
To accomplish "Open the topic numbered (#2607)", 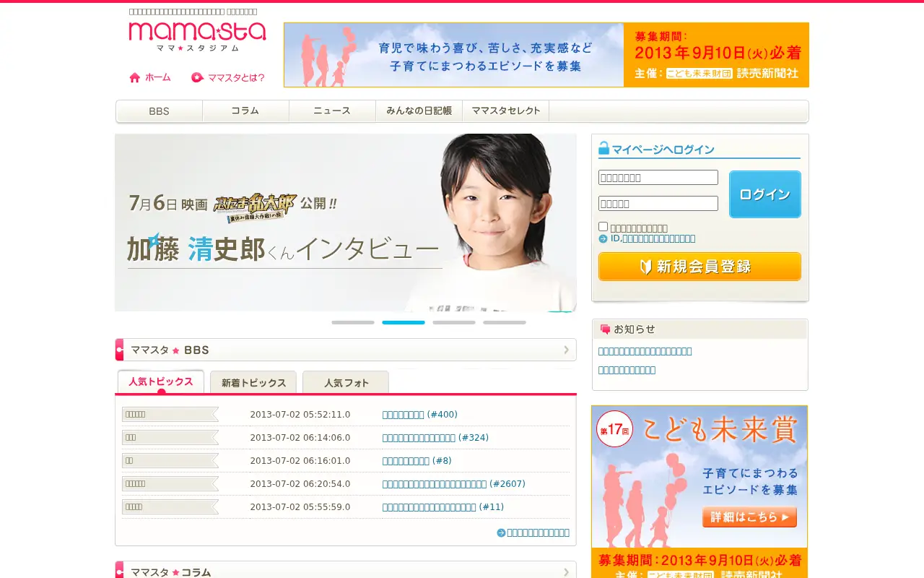I will [x=454, y=484].
